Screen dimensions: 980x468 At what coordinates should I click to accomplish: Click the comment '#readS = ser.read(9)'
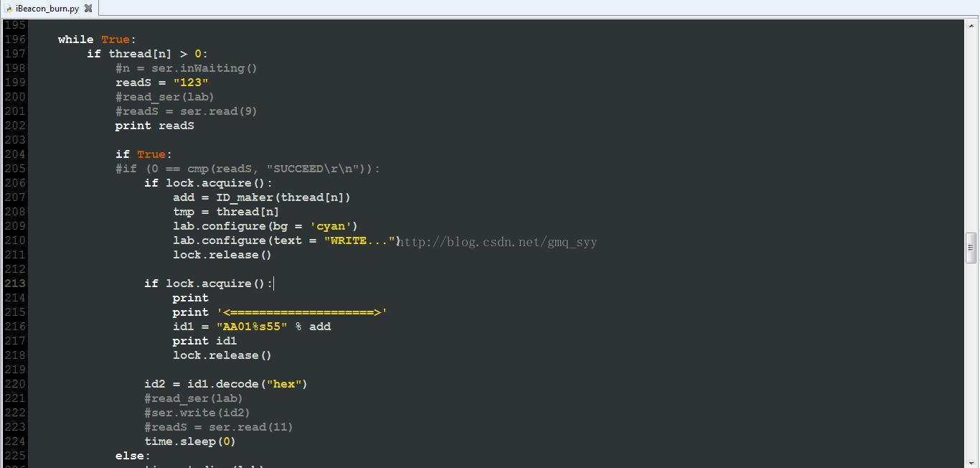pos(187,111)
